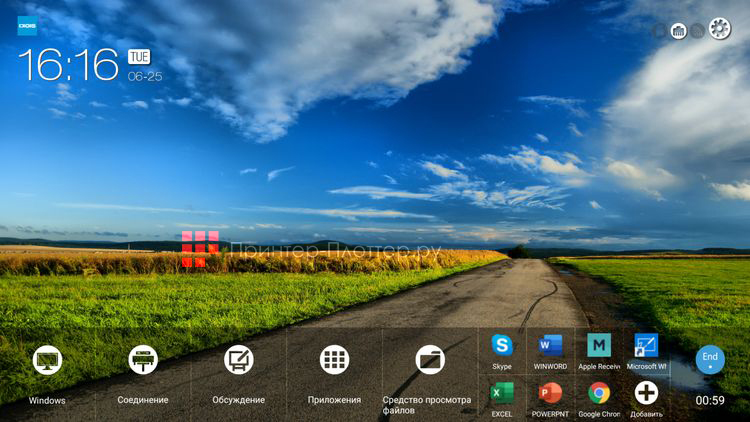This screenshot has width=750, height=422.
Task: Click the Windows label text
Action: (47, 400)
